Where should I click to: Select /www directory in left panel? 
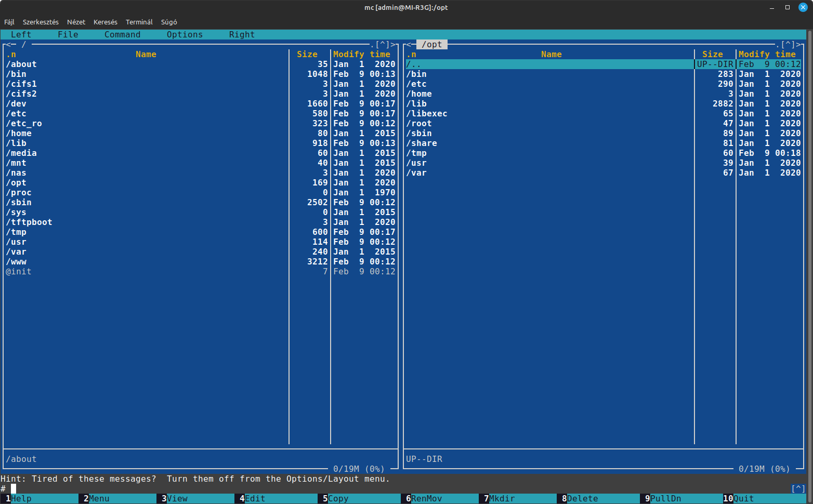pos(201,261)
